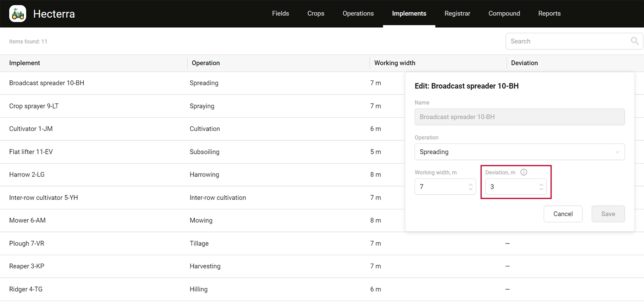Click the Deviation input field

511,187
